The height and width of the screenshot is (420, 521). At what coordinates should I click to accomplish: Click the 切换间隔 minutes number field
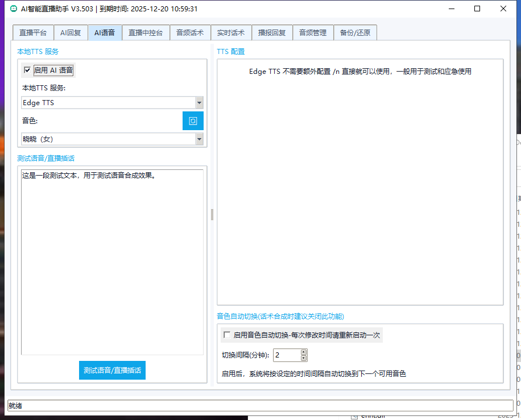pyautogui.click(x=286, y=355)
